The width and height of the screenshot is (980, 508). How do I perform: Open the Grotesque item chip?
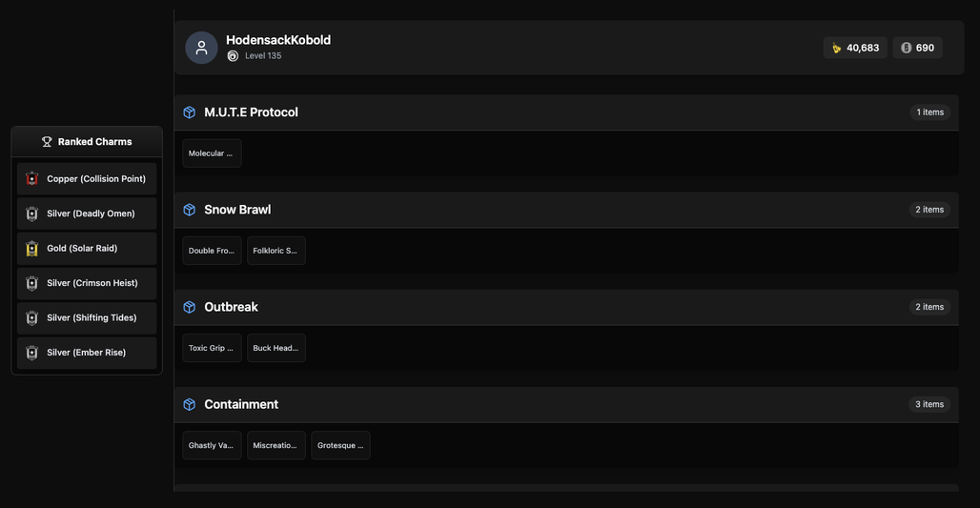tap(340, 445)
